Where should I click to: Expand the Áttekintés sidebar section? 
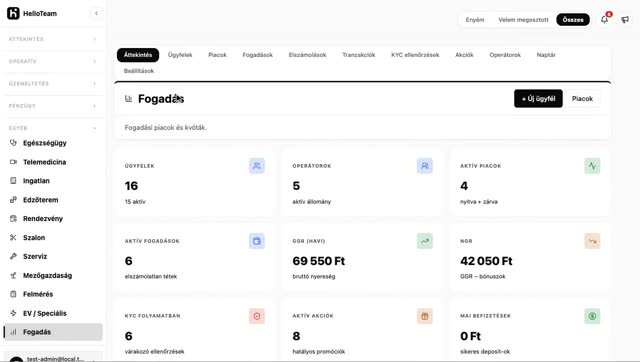click(x=52, y=39)
